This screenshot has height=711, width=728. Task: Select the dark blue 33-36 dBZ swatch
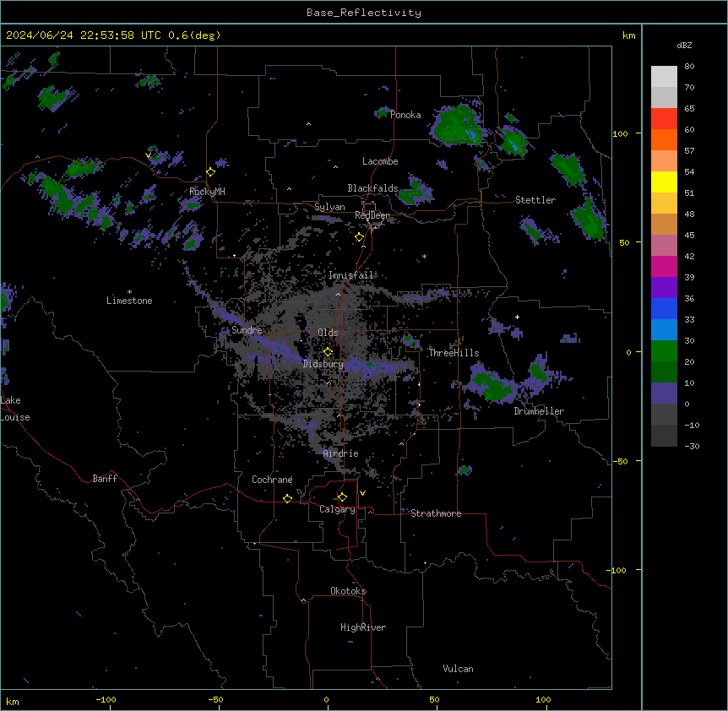coord(664,308)
